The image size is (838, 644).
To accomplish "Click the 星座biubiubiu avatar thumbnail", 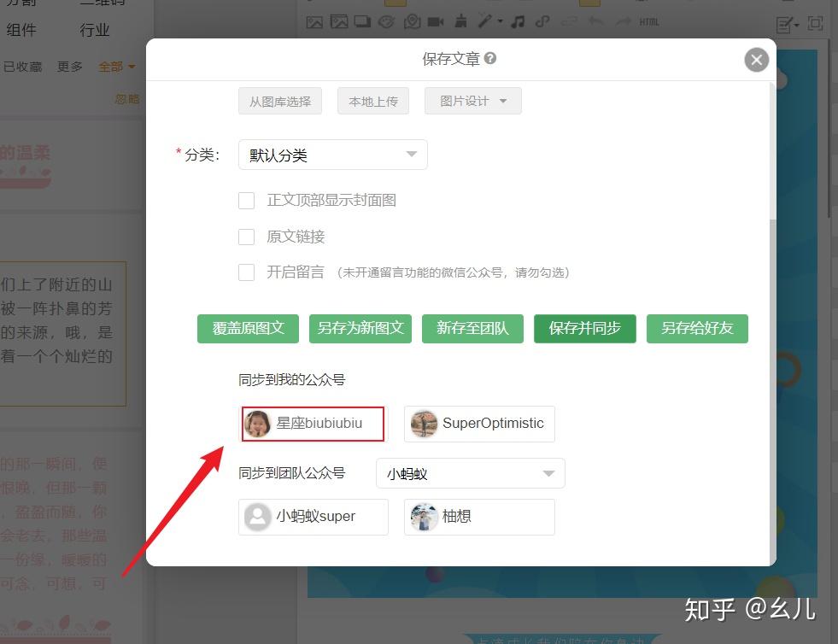I will coord(258,424).
